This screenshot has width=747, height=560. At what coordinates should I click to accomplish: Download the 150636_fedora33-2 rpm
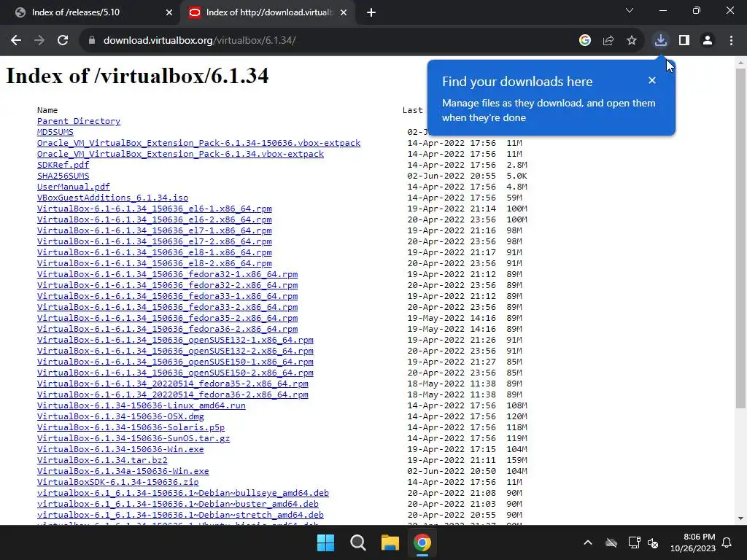pos(167,307)
